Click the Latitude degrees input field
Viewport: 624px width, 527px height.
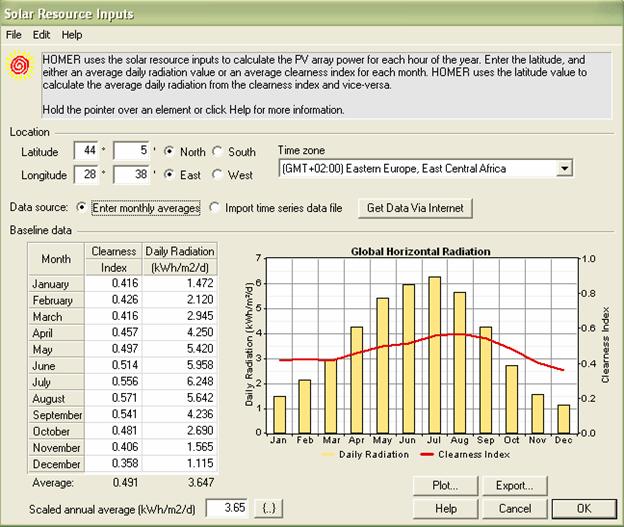point(87,152)
